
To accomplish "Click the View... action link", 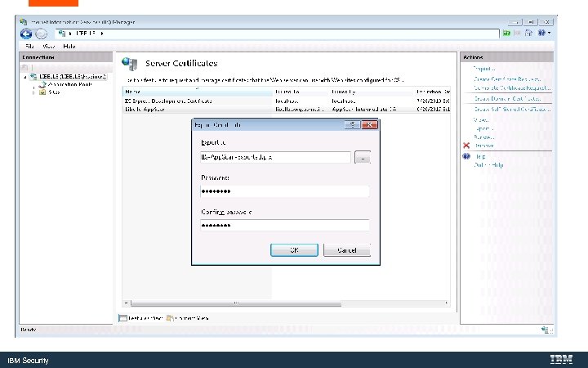I will point(481,119).
